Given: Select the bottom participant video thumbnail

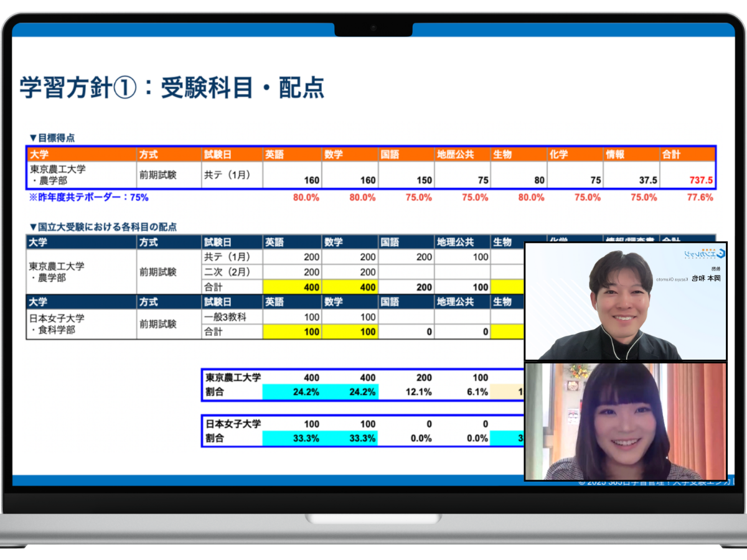Looking at the screenshot, I should coord(626,421).
